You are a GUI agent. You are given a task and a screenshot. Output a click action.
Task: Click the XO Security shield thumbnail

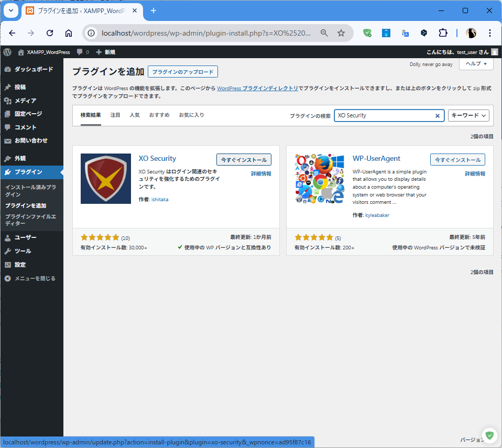tap(106, 179)
